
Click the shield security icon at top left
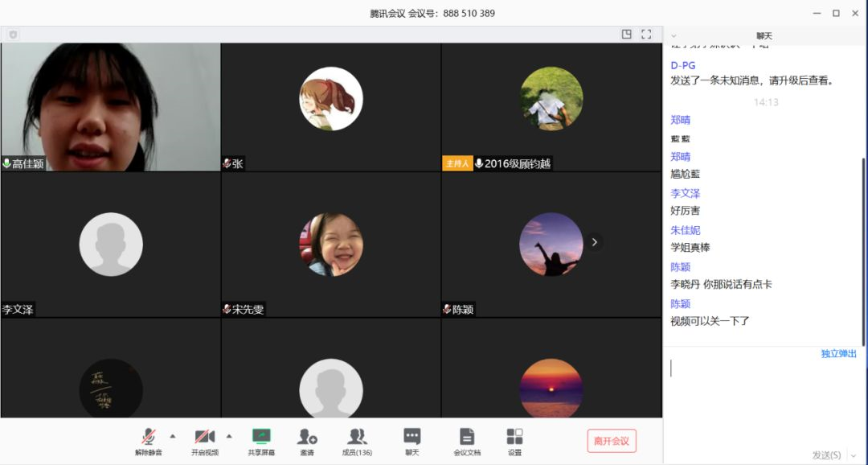coord(13,35)
